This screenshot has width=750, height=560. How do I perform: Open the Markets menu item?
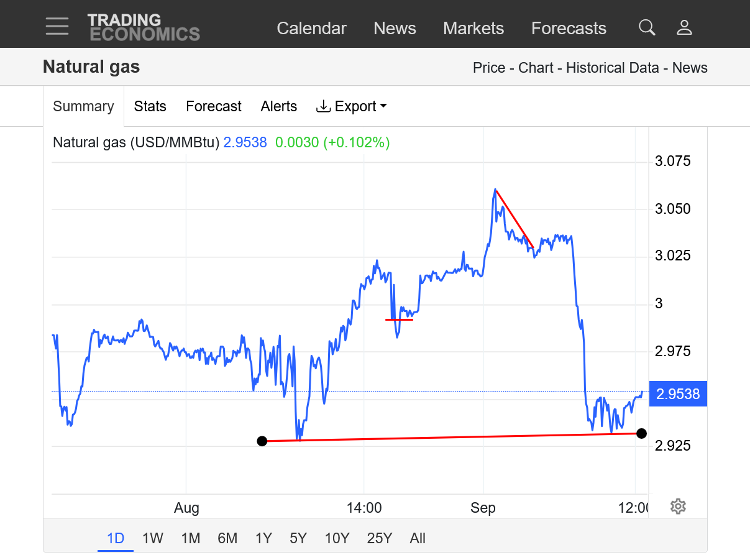click(473, 29)
